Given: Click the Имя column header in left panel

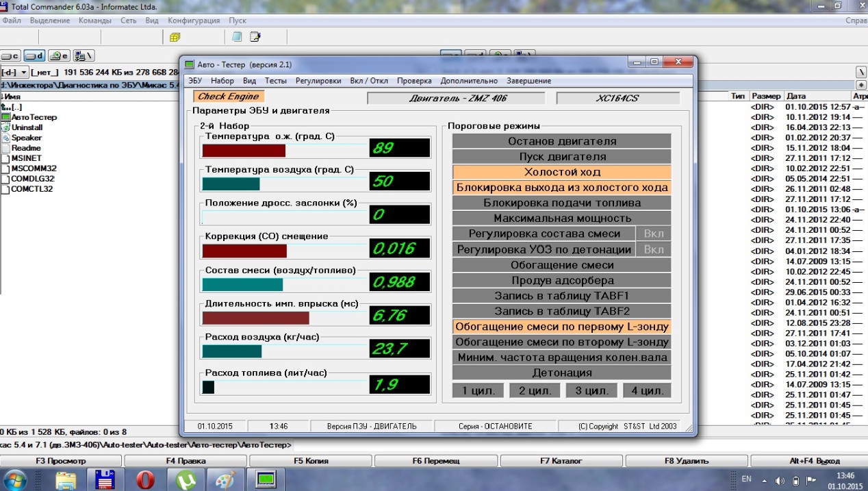Looking at the screenshot, I should (89, 97).
